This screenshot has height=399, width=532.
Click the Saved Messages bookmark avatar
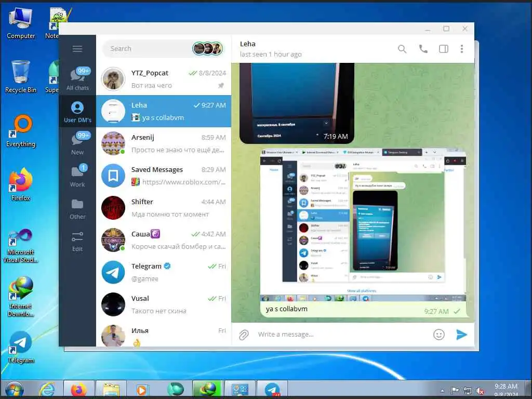[x=113, y=176]
